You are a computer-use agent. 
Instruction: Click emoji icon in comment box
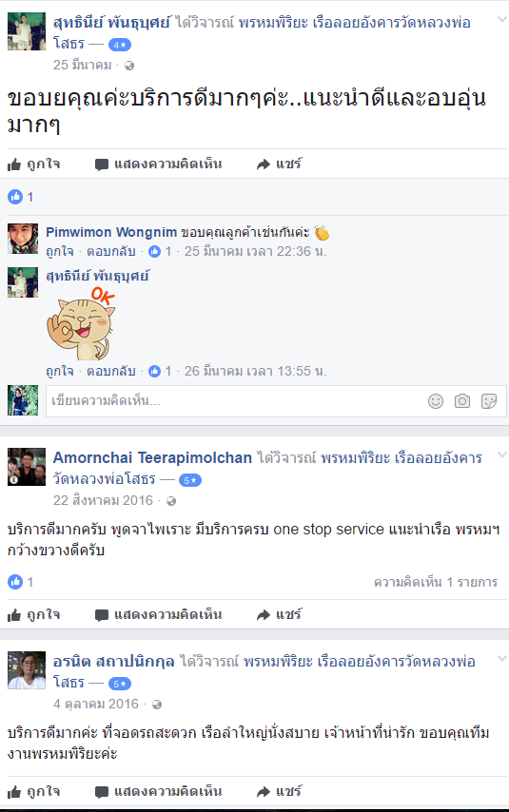click(x=436, y=401)
